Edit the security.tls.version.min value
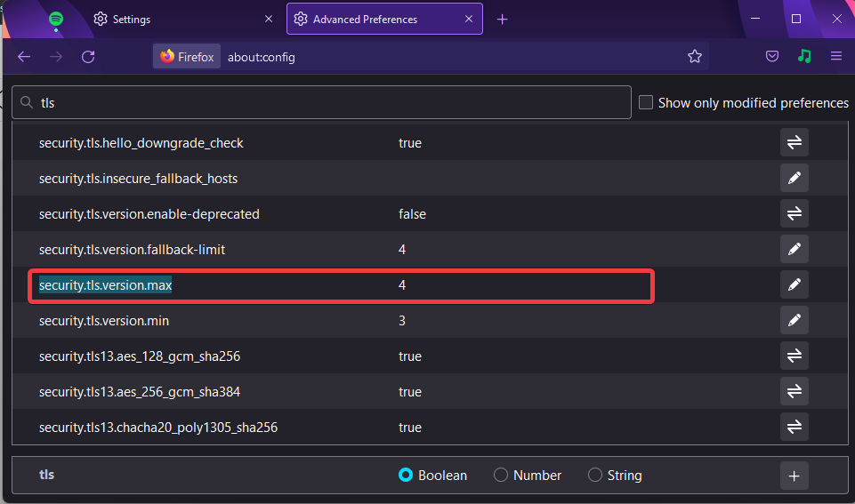Screen dimensions: 855x504 click(x=794, y=320)
